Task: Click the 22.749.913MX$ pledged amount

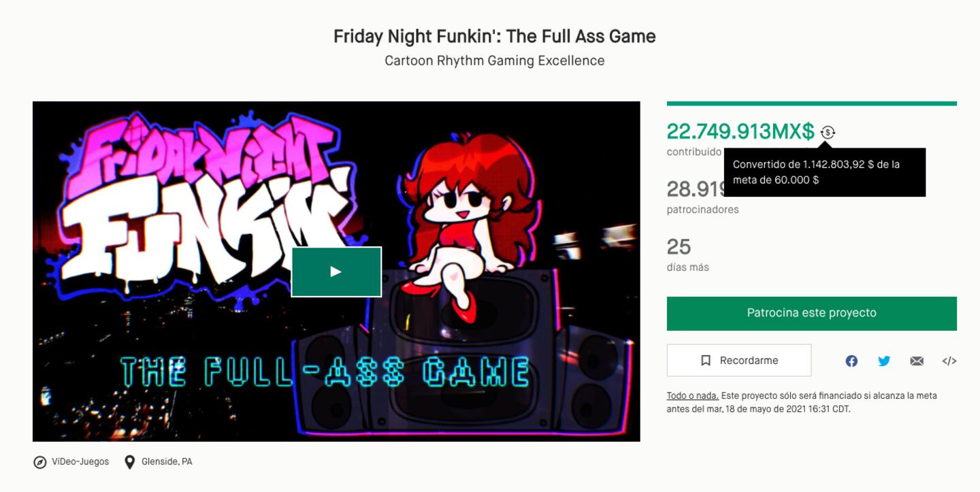Action: point(740,131)
